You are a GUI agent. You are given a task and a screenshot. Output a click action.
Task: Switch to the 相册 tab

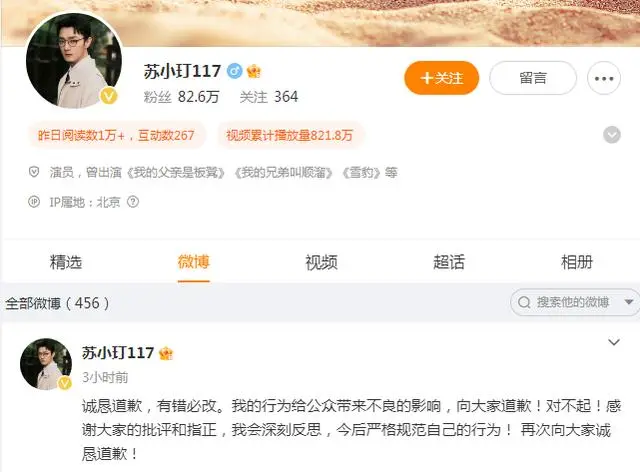(577, 262)
